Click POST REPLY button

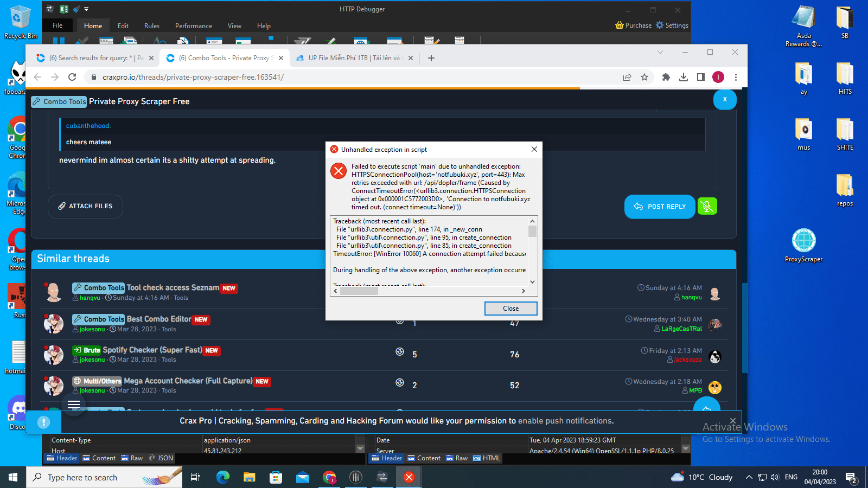pos(660,207)
